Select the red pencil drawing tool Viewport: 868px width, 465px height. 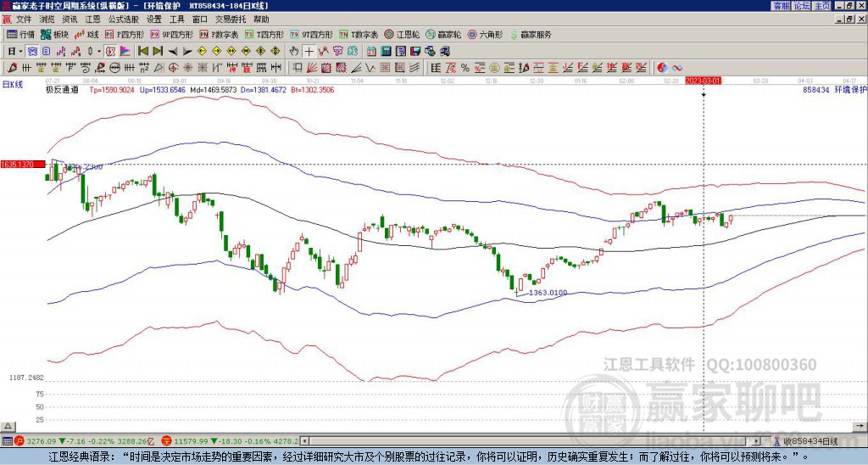pos(12,68)
